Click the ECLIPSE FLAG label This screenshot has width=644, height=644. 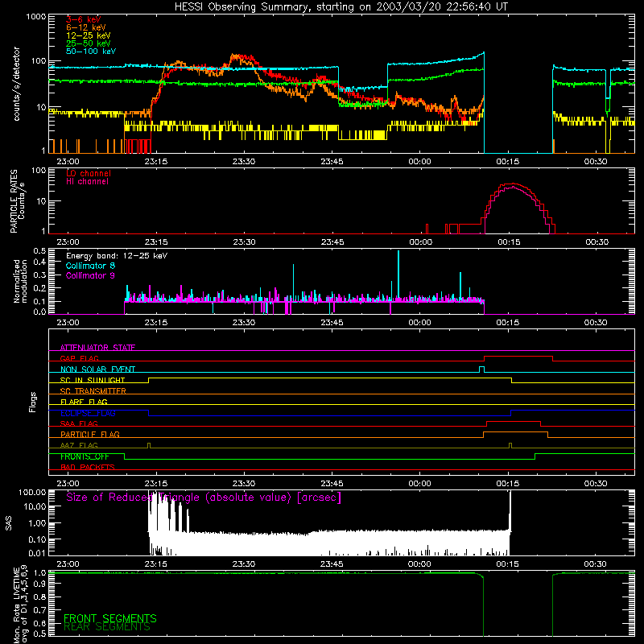coord(88,413)
